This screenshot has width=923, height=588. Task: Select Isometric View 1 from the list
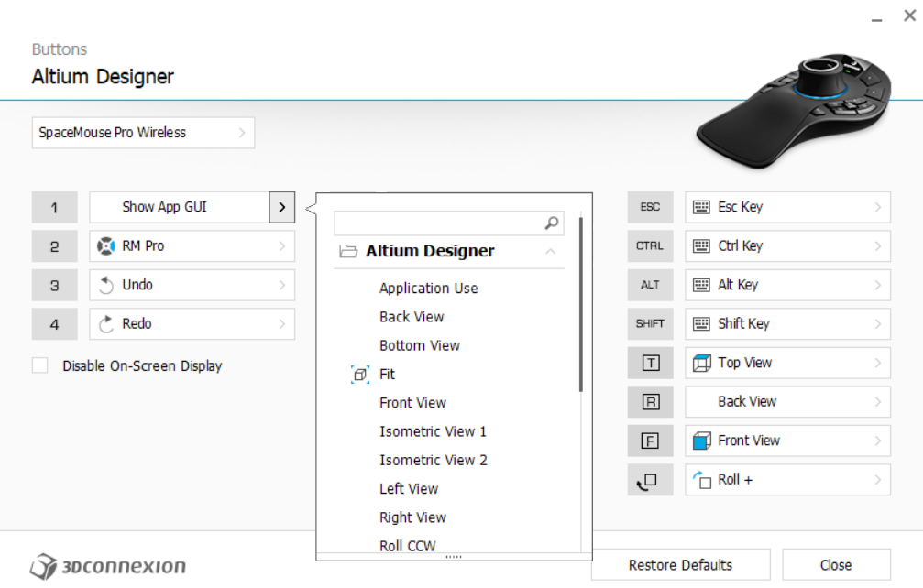[434, 431]
